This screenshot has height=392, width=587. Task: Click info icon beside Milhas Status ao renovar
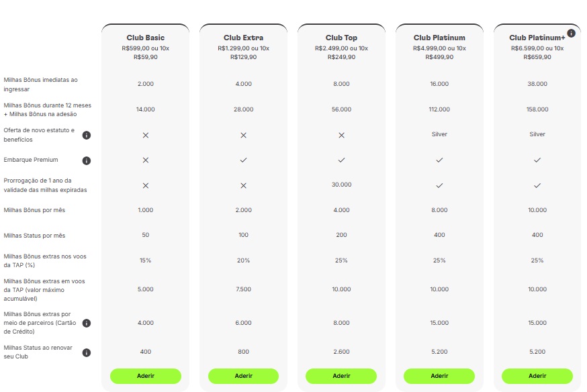point(86,352)
